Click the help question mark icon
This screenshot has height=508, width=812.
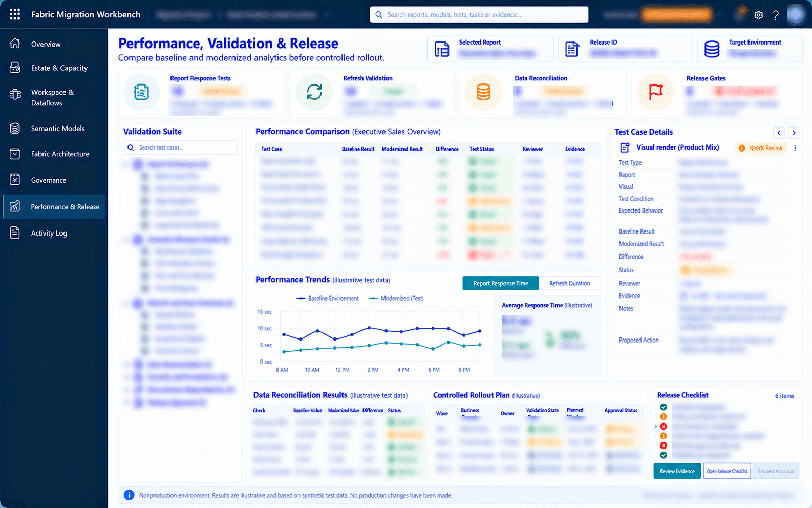[776, 15]
